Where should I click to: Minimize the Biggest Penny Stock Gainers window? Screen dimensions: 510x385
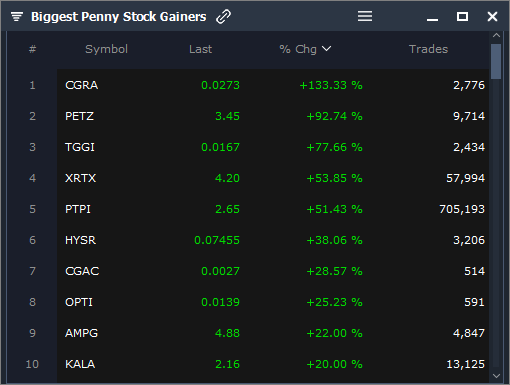(x=432, y=20)
